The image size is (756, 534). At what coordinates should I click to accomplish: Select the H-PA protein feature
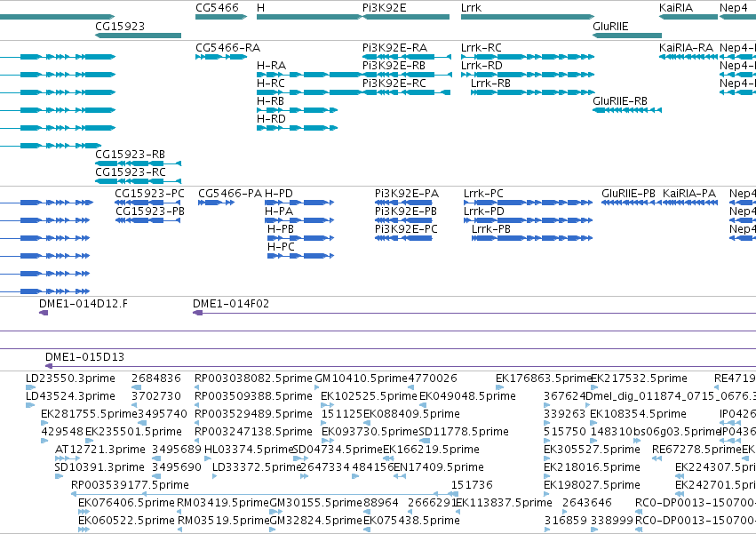click(299, 220)
